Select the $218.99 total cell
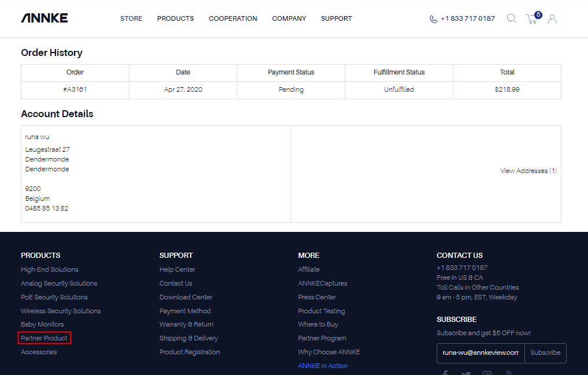This screenshot has height=375, width=588. [x=507, y=90]
